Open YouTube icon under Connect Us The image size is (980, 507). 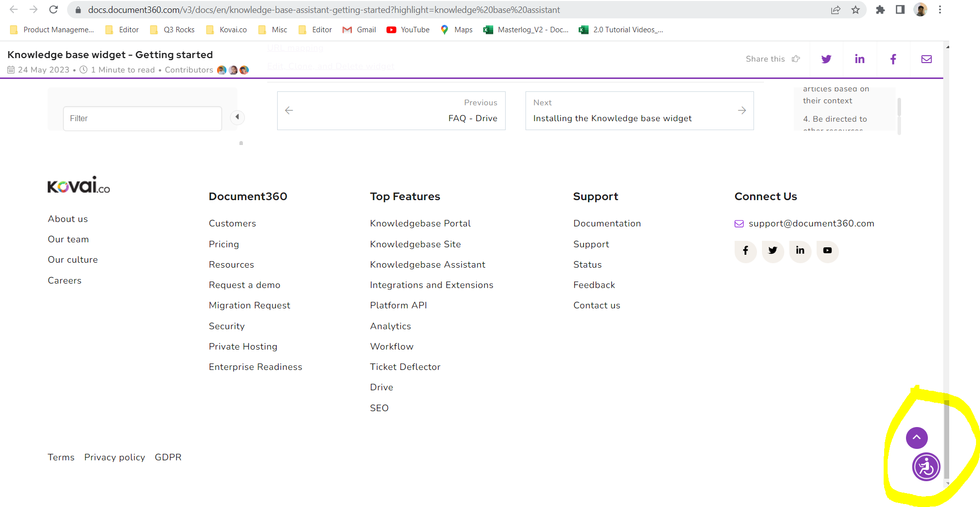(827, 250)
